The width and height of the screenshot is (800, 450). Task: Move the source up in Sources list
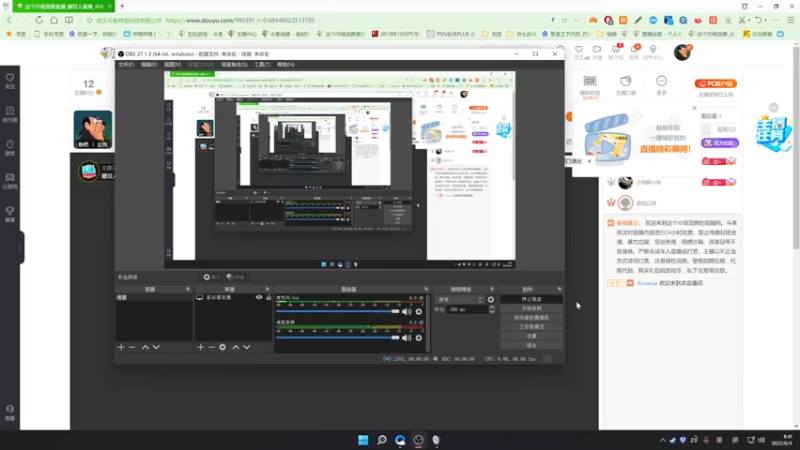coord(235,347)
